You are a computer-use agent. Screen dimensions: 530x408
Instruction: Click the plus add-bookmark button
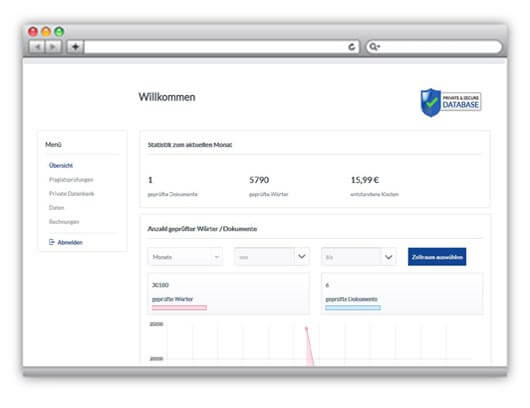click(x=75, y=47)
